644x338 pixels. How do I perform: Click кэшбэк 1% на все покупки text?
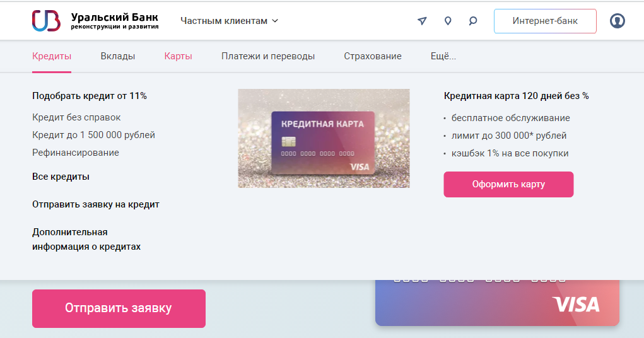click(x=510, y=154)
